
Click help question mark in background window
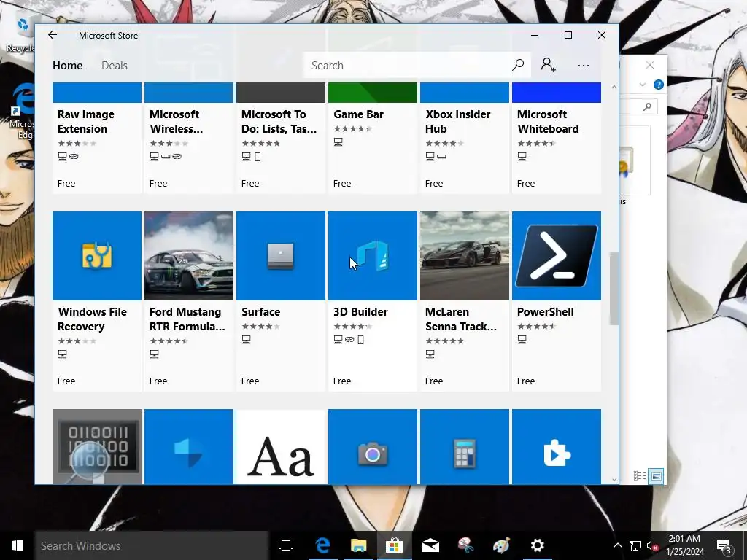coord(659,85)
